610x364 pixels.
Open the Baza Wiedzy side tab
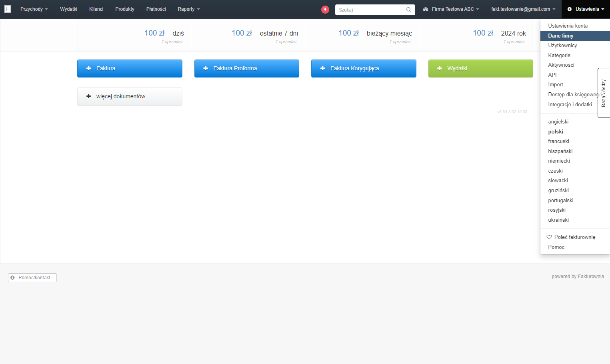[x=604, y=93]
